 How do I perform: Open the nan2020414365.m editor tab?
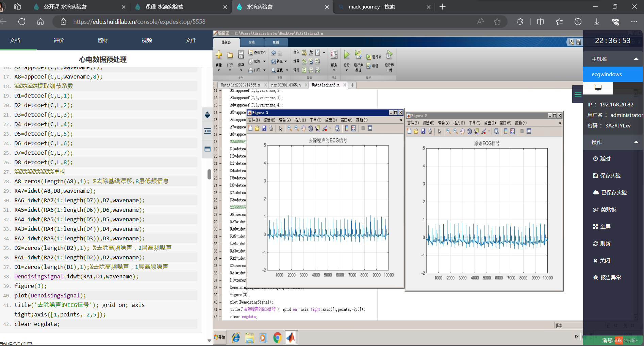(x=286, y=85)
